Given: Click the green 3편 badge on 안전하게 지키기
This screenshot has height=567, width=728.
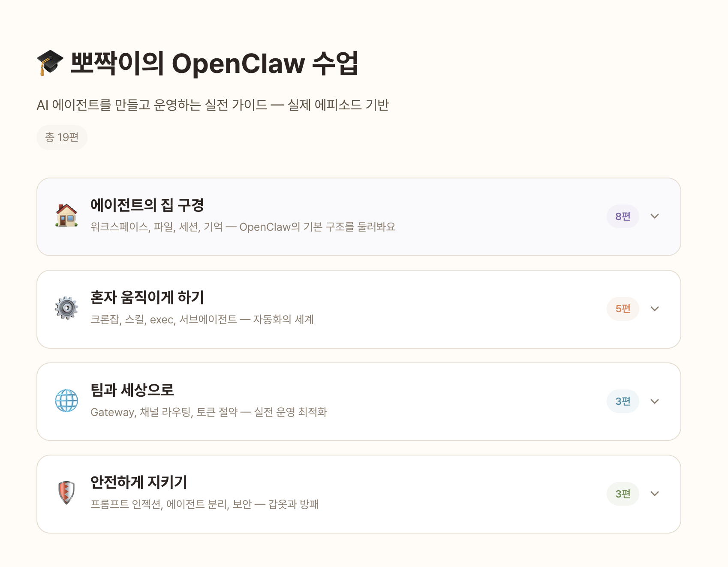Looking at the screenshot, I should [x=622, y=494].
